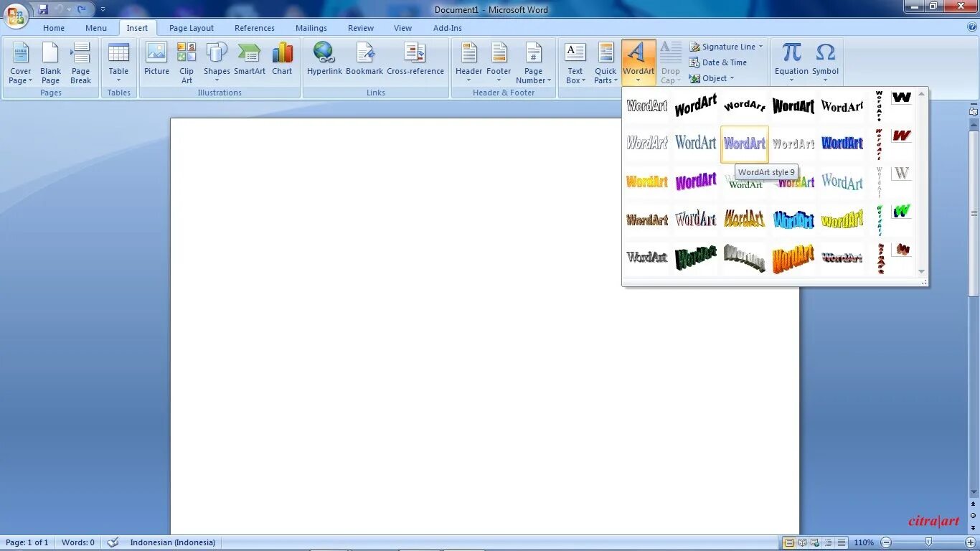Viewport: 980px width, 551px height.
Task: Switch to the Page Layout tab
Action: 192,28
